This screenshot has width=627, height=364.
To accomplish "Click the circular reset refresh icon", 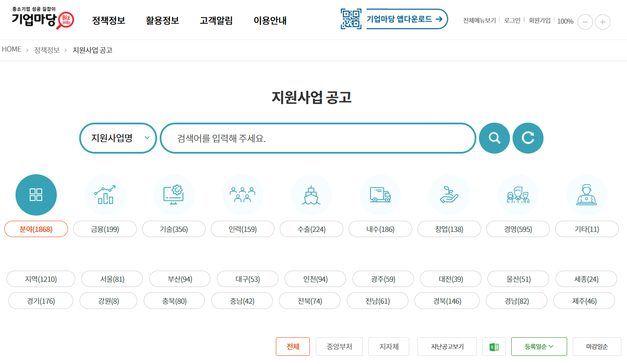I will click(528, 138).
